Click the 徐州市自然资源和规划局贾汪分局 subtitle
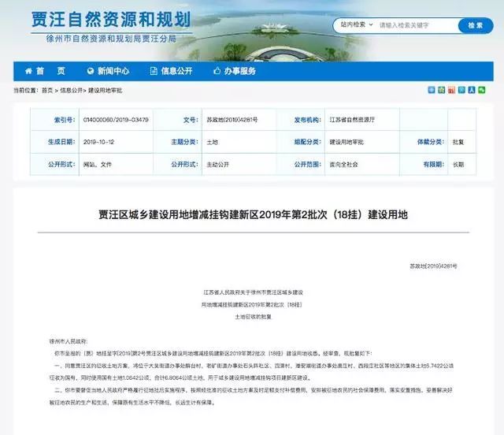 click(x=111, y=39)
